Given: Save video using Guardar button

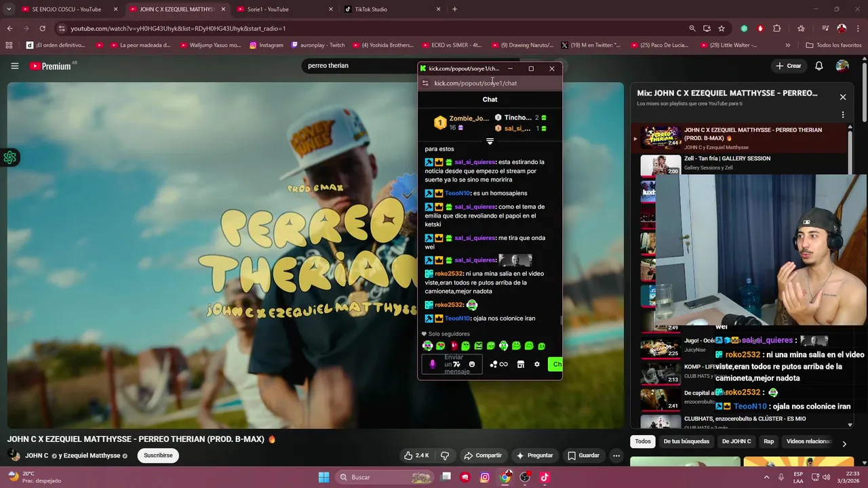Looking at the screenshot, I should [x=583, y=455].
